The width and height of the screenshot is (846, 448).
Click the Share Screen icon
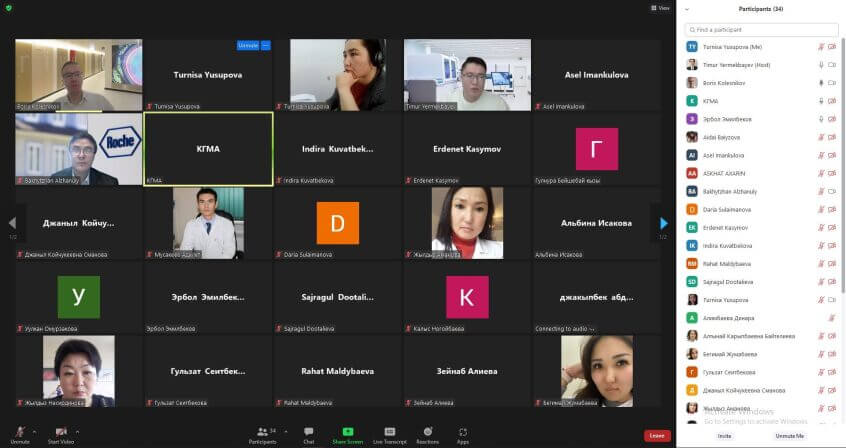coord(347,433)
